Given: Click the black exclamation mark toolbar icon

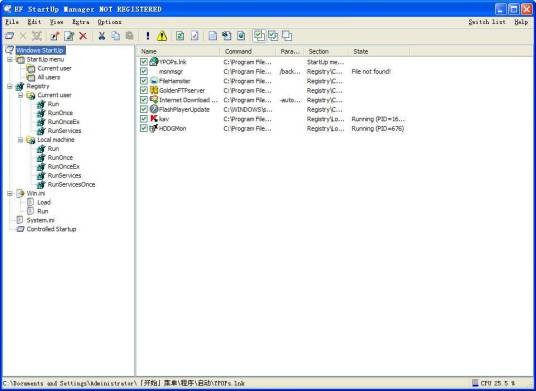Looking at the screenshot, I should 148,36.
